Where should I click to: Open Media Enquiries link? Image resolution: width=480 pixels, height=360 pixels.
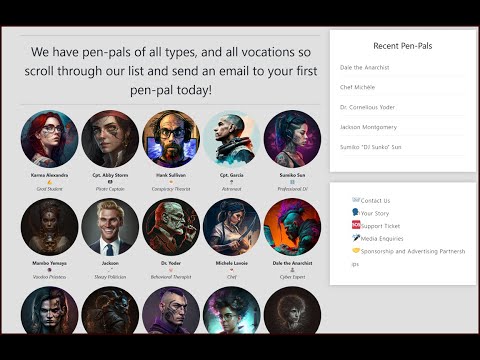click(382, 239)
